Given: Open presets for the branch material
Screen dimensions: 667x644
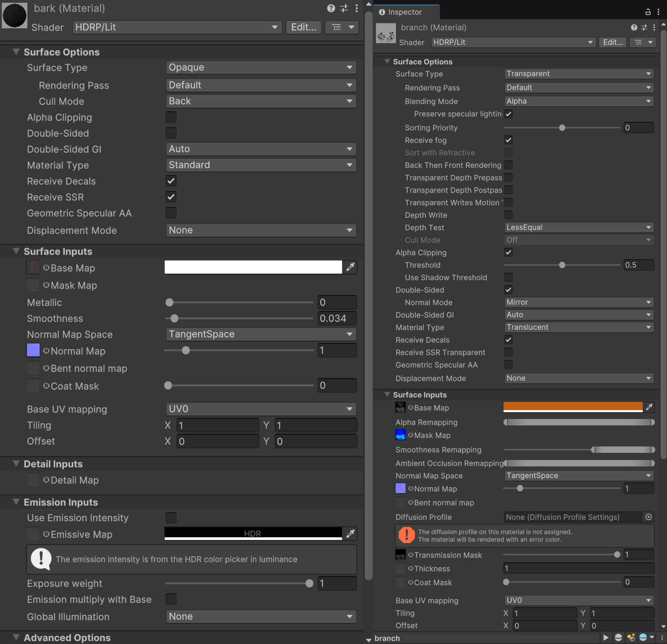Looking at the screenshot, I should [644, 27].
